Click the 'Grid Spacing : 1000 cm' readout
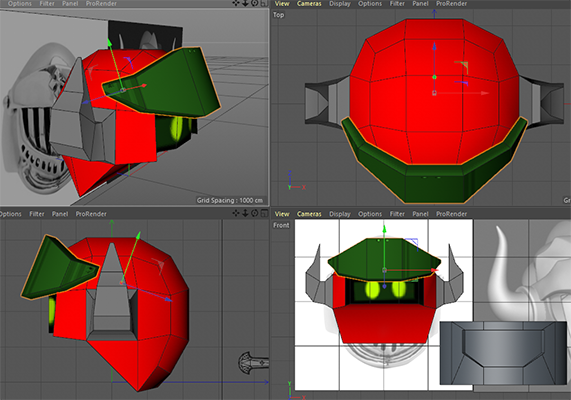 [x=230, y=200]
